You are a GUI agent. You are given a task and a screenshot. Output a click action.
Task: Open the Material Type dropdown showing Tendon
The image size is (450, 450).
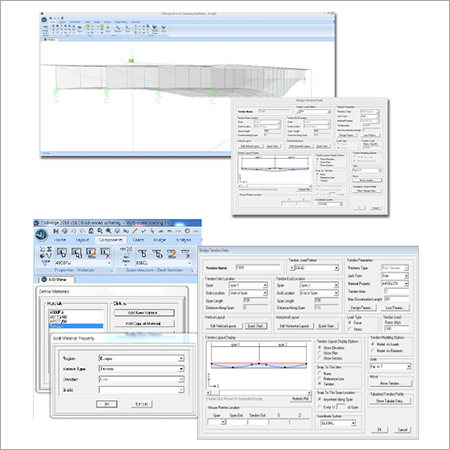141,369
